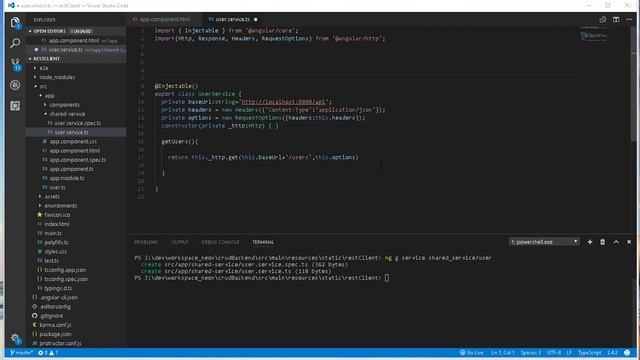The image size is (640, 360).
Task: Change the UTF-8 file encoding
Action: (554, 353)
